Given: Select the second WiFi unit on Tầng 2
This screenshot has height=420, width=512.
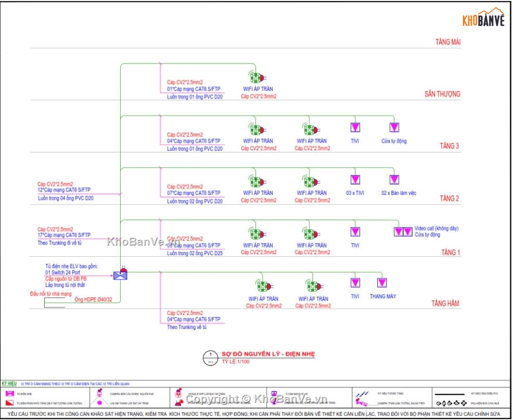Looking at the screenshot, I should [x=311, y=182].
